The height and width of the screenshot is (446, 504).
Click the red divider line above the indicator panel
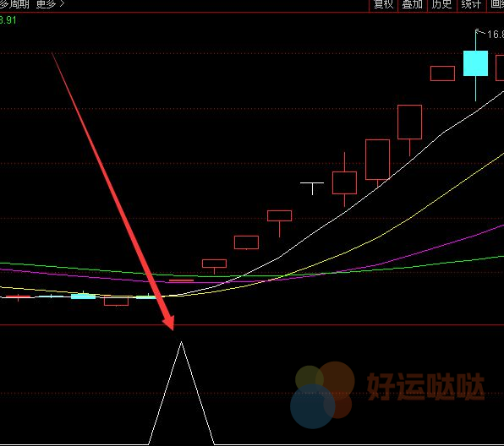click(252, 325)
